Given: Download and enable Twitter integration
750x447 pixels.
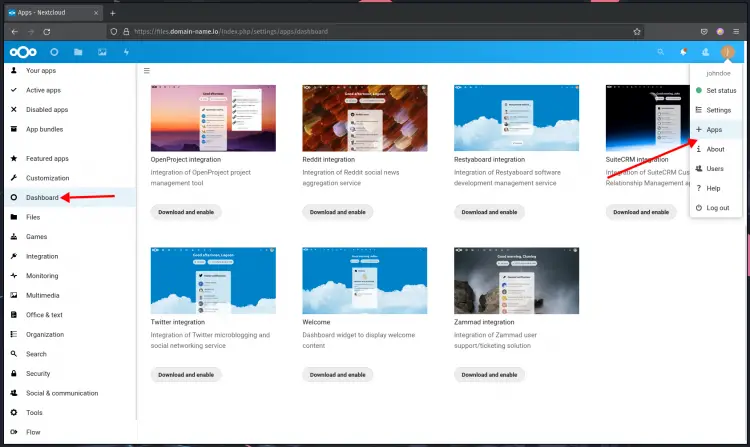Looking at the screenshot, I should pyautogui.click(x=186, y=375).
